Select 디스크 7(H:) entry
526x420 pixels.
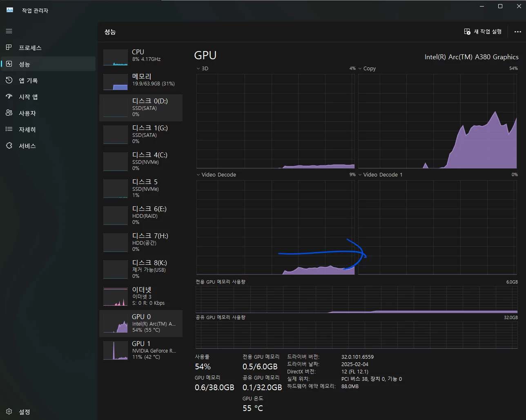(x=141, y=243)
